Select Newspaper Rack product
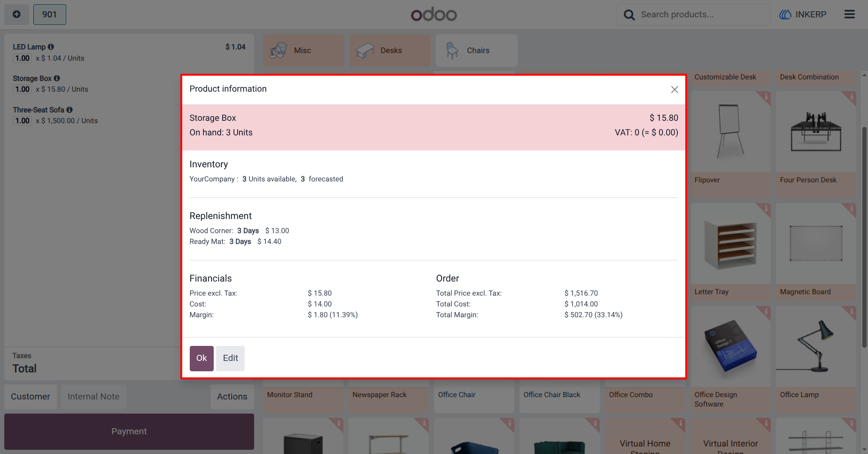The height and width of the screenshot is (454, 868). [x=388, y=396]
